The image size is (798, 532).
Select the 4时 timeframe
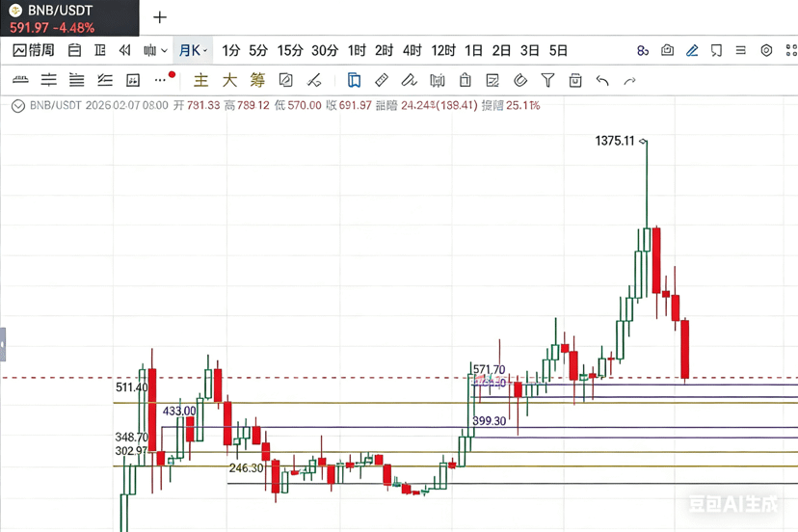pos(412,50)
